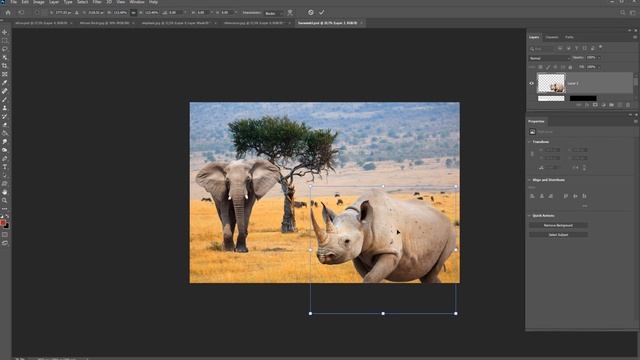Switch to the Channels tab
Image resolution: width=640 pixels, height=360 pixels.
pos(552,37)
